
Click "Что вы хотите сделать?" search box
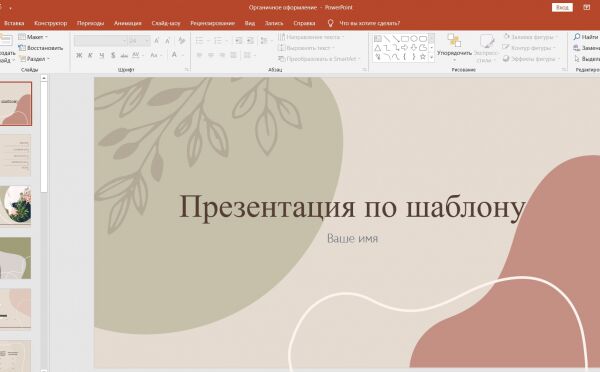370,23
